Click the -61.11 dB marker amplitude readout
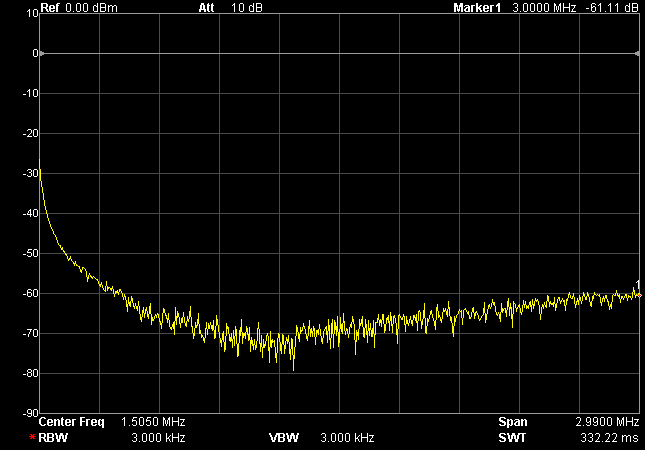645x450 pixels. pyautogui.click(x=612, y=8)
